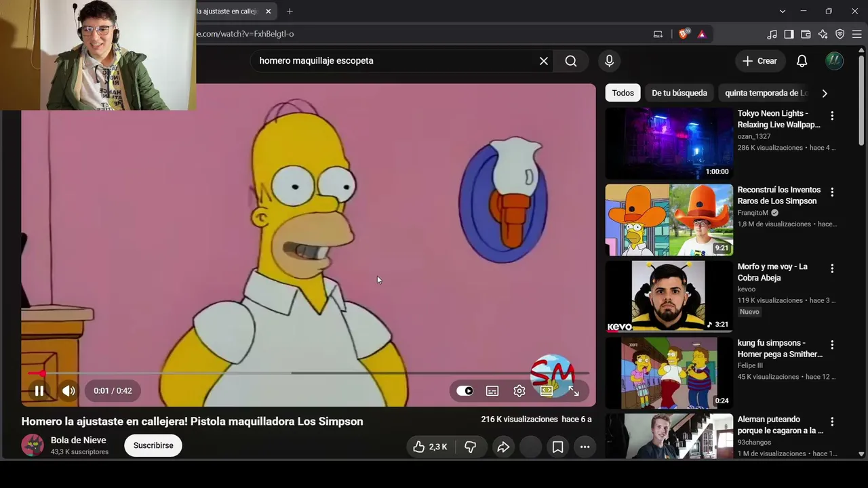Open the Bola de Nieve channel avatar
This screenshot has height=488, width=868.
(x=33, y=445)
